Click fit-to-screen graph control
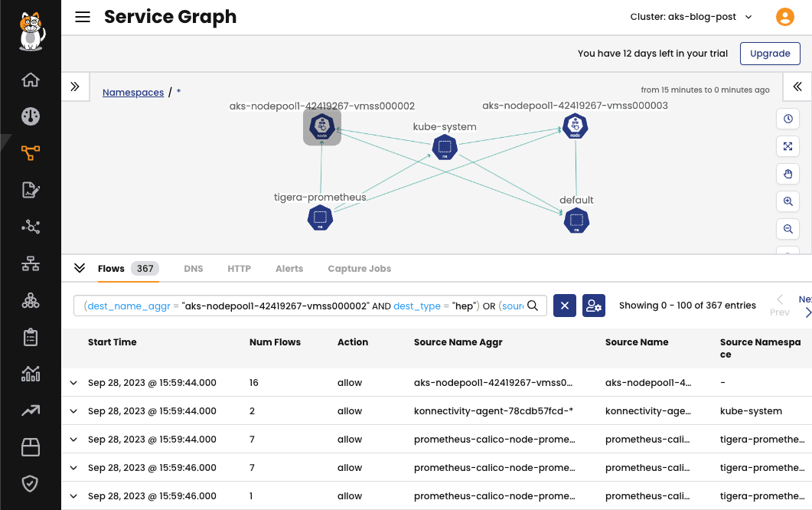Viewport: 812px width, 510px height. coord(788,146)
